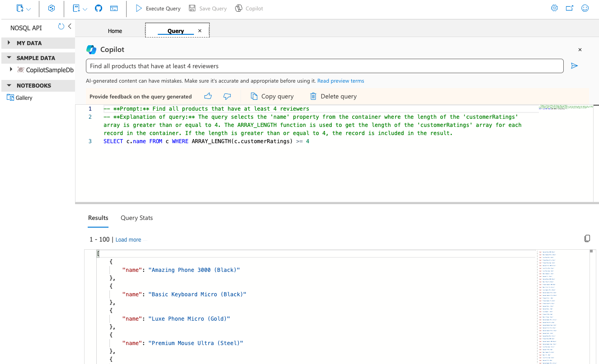Click the "Amazing Phone 3000 (Black)" result
This screenshot has width=599, height=364.
[x=194, y=270]
